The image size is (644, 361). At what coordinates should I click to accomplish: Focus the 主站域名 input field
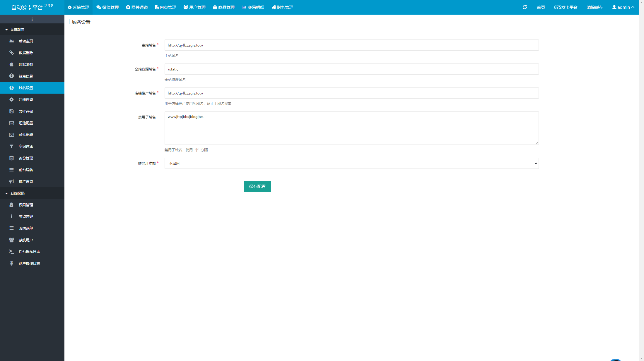tap(351, 45)
